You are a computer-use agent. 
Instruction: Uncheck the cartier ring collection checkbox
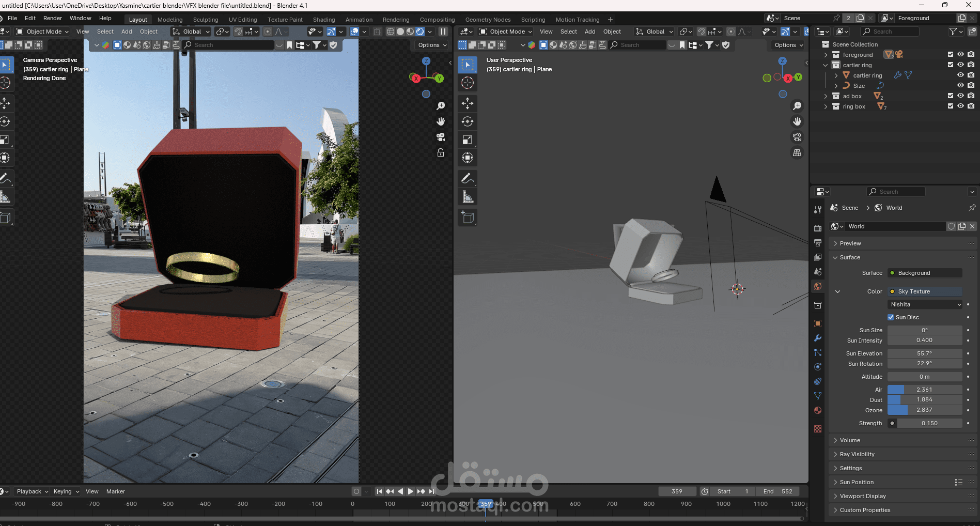(951, 65)
